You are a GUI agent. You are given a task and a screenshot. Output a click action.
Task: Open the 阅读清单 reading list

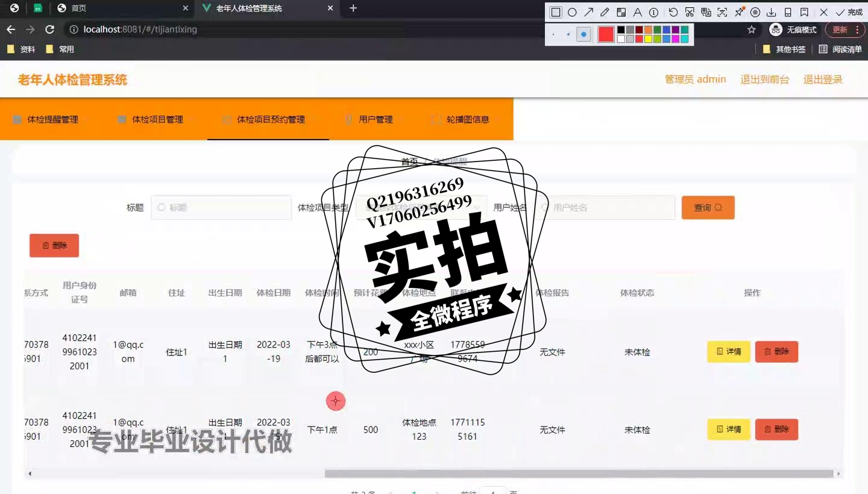pos(840,49)
